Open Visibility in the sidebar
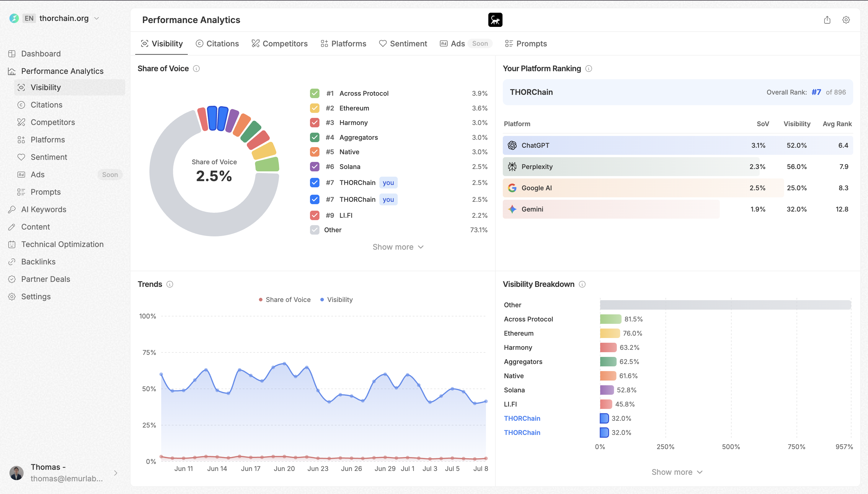The height and width of the screenshot is (494, 868). click(69, 87)
